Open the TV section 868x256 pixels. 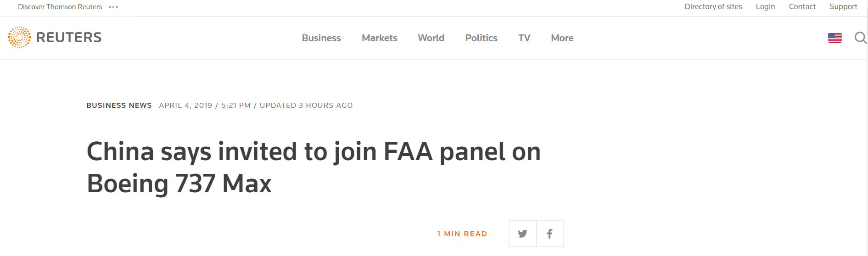(x=524, y=38)
